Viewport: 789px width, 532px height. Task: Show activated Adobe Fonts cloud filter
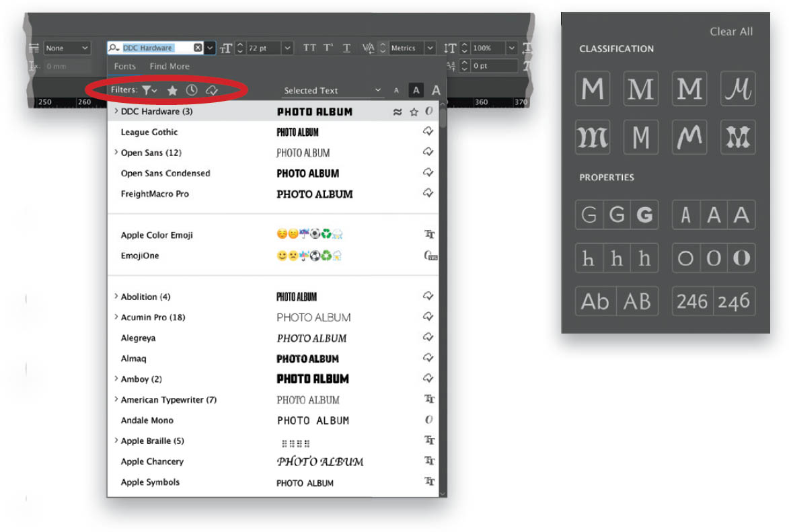coord(212,90)
